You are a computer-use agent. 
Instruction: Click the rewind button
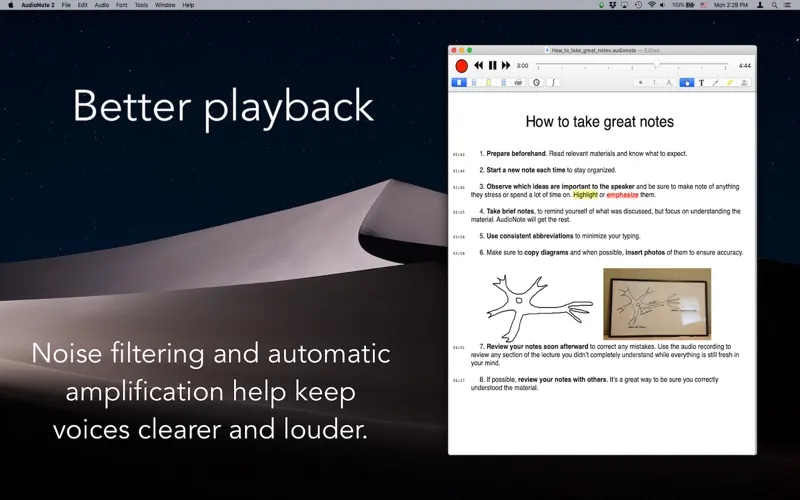(x=479, y=65)
